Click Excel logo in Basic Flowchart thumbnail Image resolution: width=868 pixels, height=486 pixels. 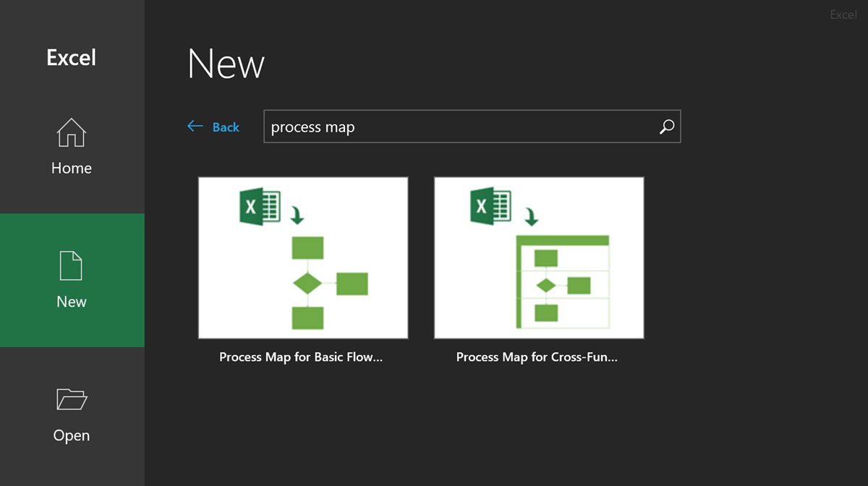259,207
